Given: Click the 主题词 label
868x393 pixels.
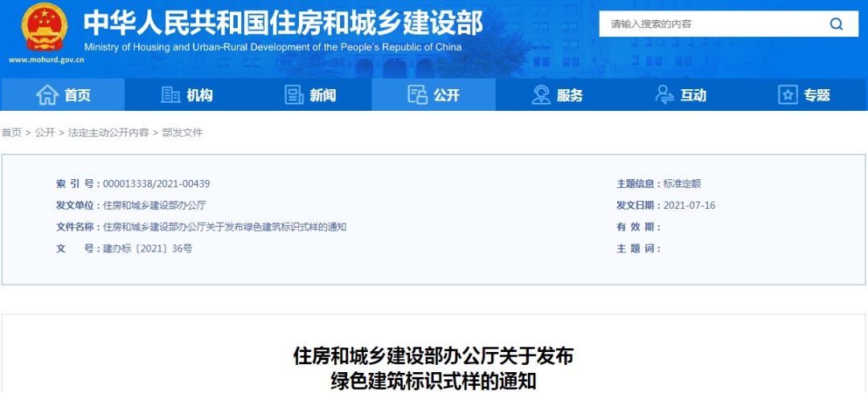Looking at the screenshot, I should click(x=639, y=248).
